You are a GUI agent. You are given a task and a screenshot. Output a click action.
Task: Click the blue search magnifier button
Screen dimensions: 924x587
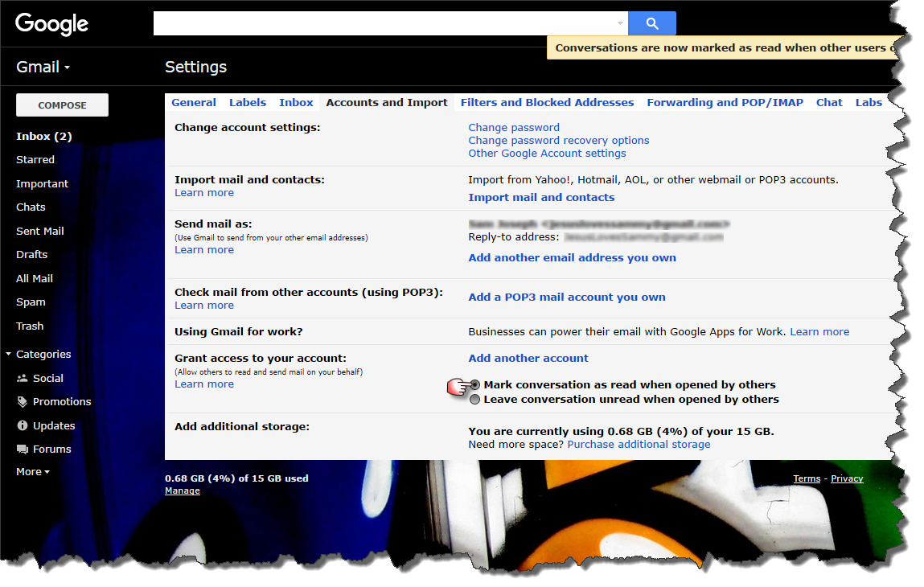tap(651, 23)
